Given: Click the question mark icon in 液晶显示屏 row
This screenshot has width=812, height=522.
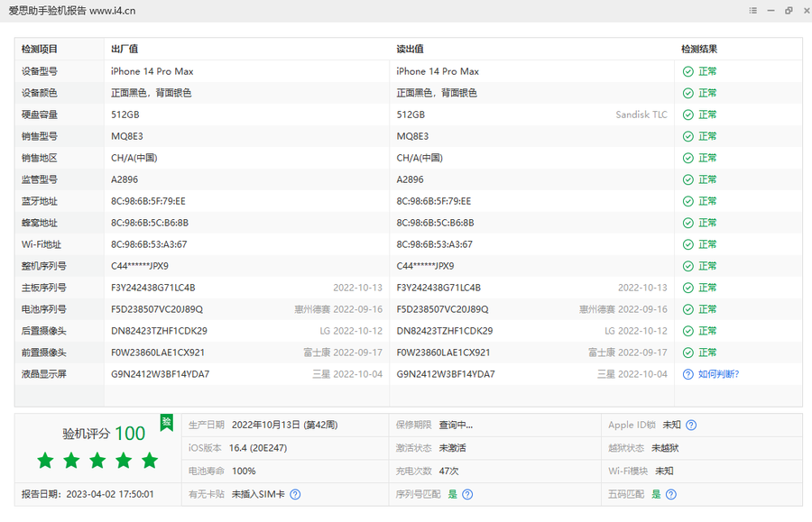Looking at the screenshot, I should tap(687, 374).
